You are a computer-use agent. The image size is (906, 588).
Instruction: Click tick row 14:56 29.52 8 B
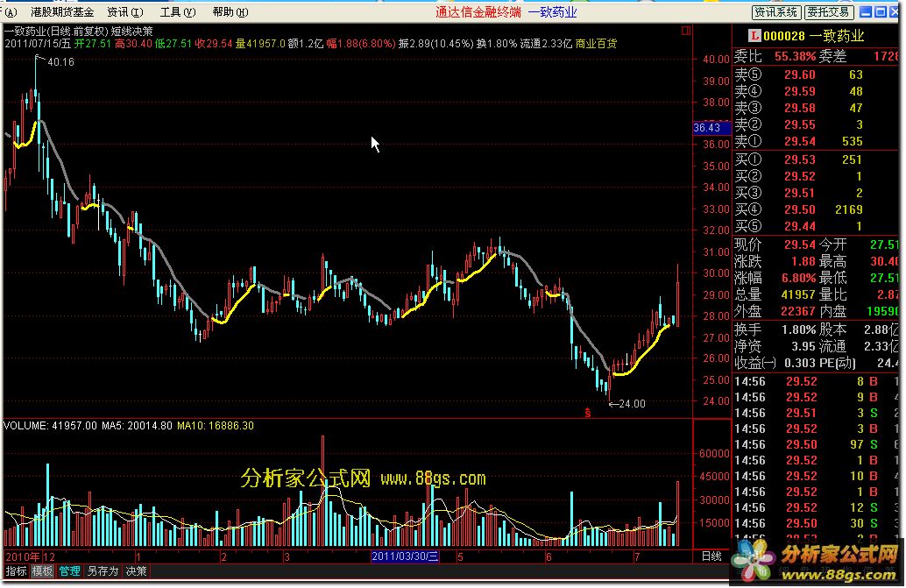pos(816,382)
